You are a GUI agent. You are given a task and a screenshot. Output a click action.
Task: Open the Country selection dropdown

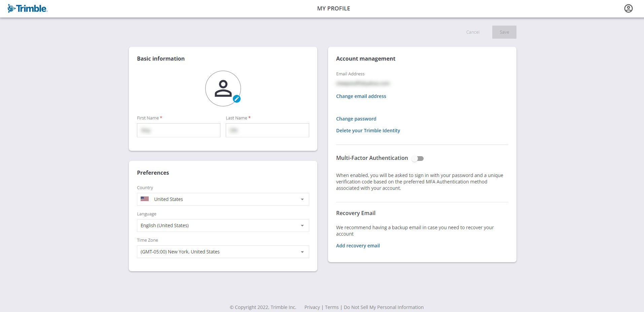[x=222, y=199]
